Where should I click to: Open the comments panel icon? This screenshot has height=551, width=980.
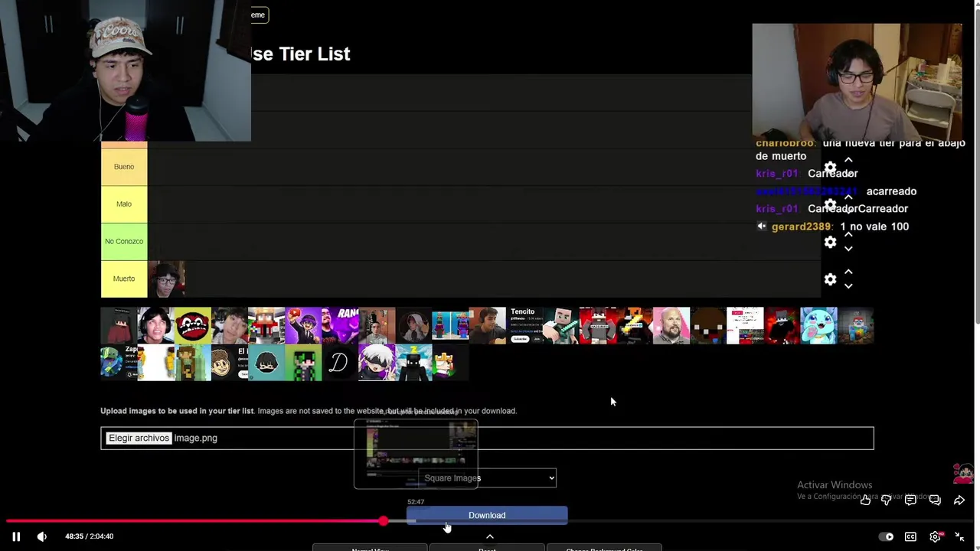coord(910,500)
